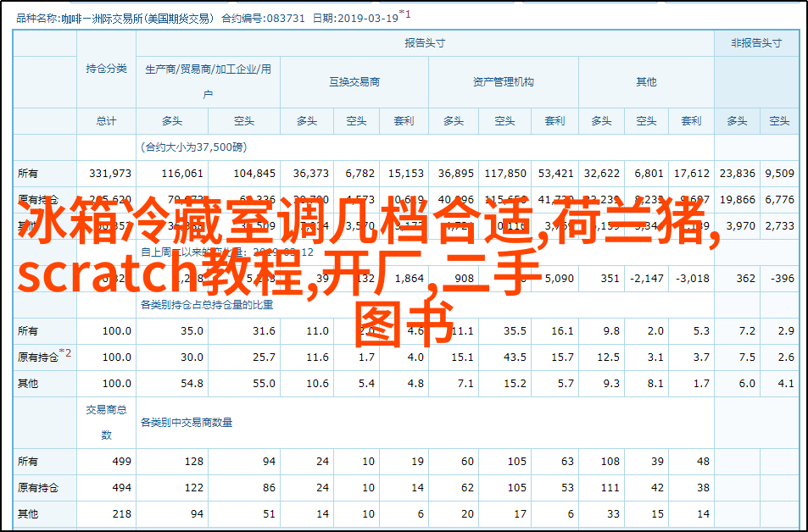Select the 报告头寸 column group header
This screenshot has height=532, width=808.
[x=424, y=43]
